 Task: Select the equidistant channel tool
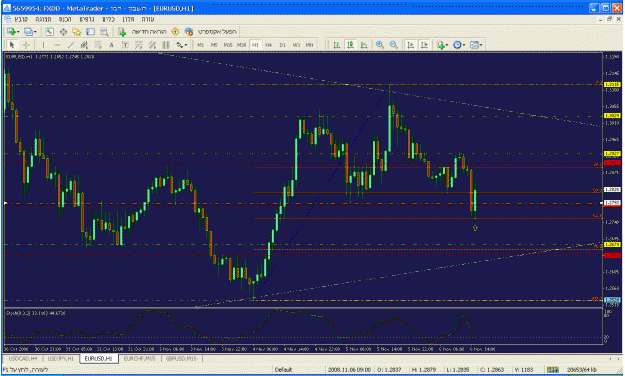84,45
